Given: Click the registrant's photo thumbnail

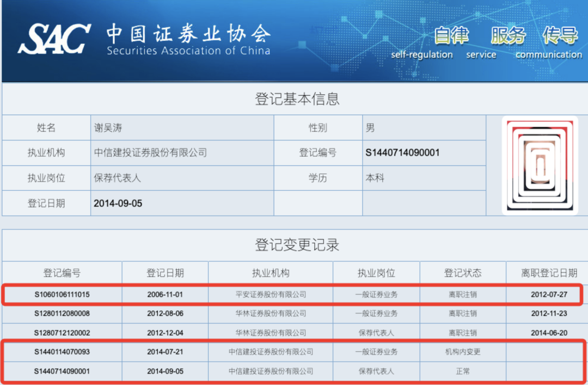Looking at the screenshot, I should coord(540,165).
